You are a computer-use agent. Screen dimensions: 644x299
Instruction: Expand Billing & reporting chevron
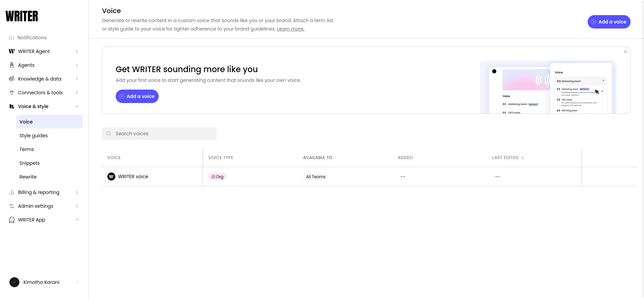[77, 192]
